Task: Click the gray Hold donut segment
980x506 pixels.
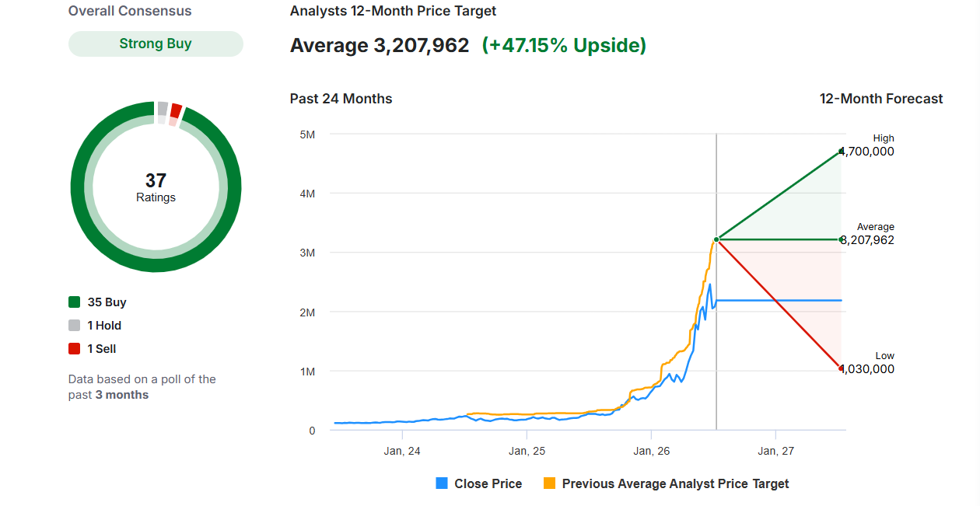Action: point(163,108)
